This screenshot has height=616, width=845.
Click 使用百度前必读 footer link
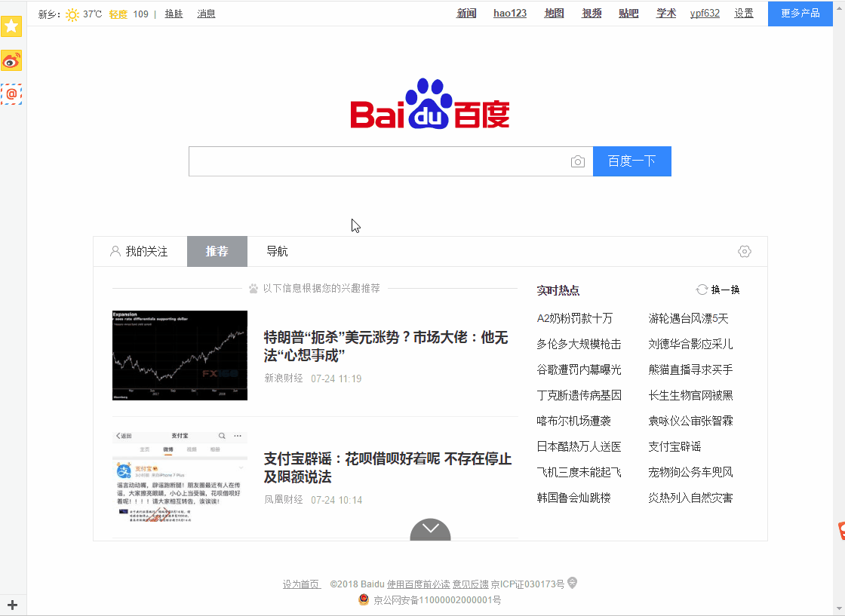(x=418, y=584)
